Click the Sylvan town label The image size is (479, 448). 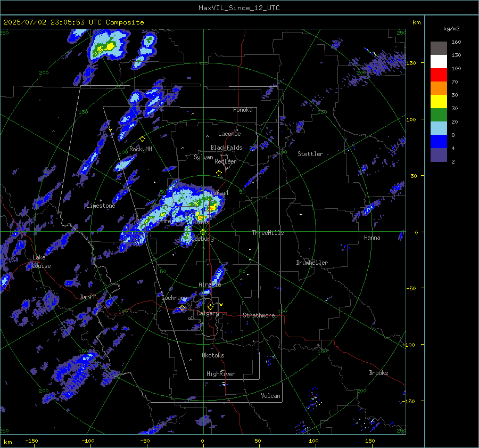pyautogui.click(x=203, y=157)
